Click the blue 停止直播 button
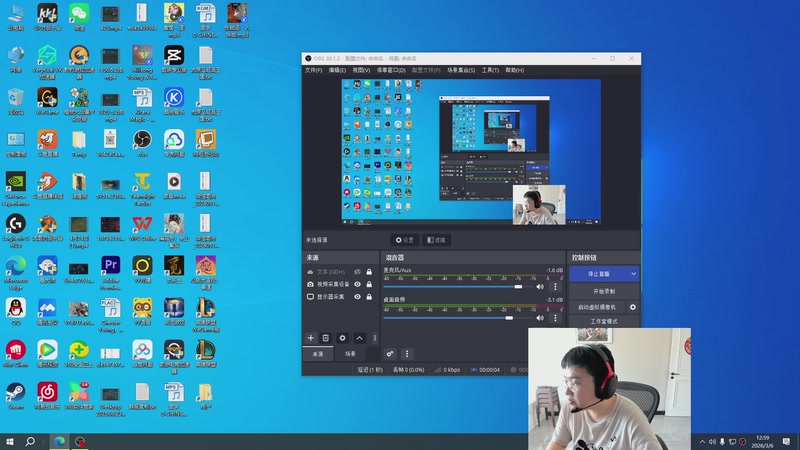 tap(598, 274)
